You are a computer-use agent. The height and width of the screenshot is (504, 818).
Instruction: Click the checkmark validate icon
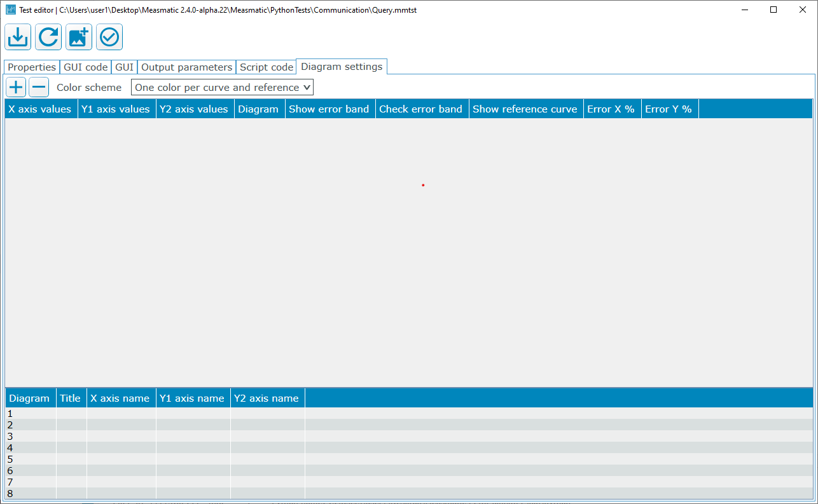point(109,37)
